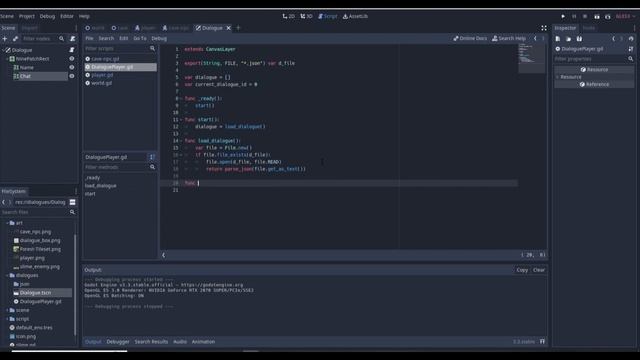Screen dimensions: 640x360
Task: Open the Help menu
Action: coord(84,16)
